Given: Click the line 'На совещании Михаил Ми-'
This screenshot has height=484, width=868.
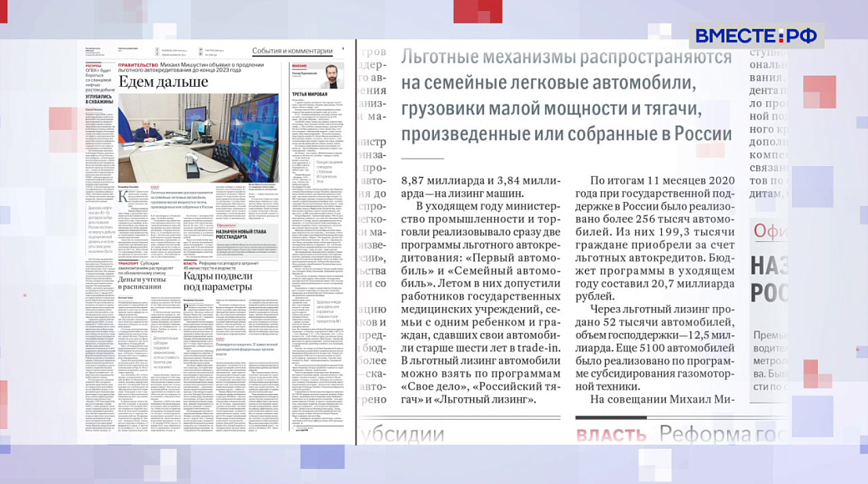Looking at the screenshot, I should point(662,399).
